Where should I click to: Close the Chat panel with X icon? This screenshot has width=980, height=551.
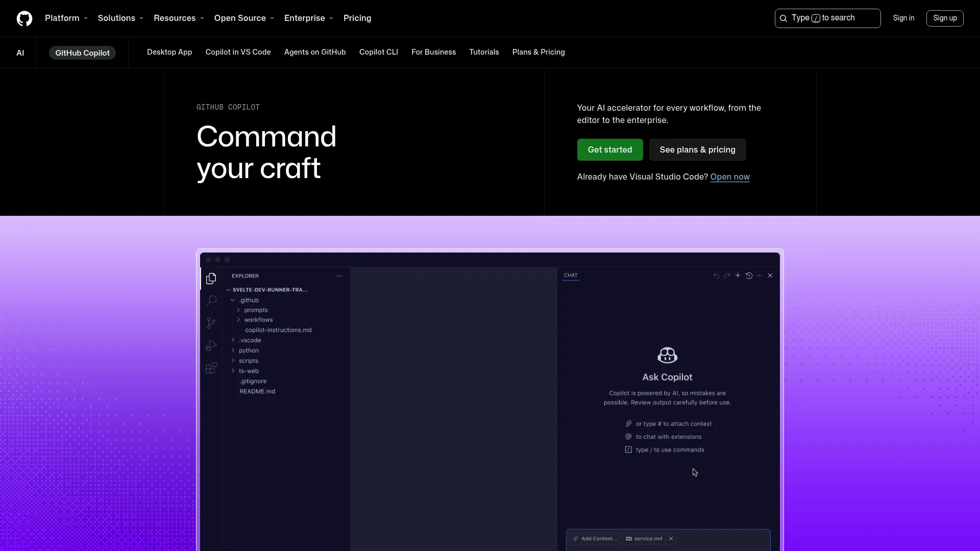(x=770, y=275)
